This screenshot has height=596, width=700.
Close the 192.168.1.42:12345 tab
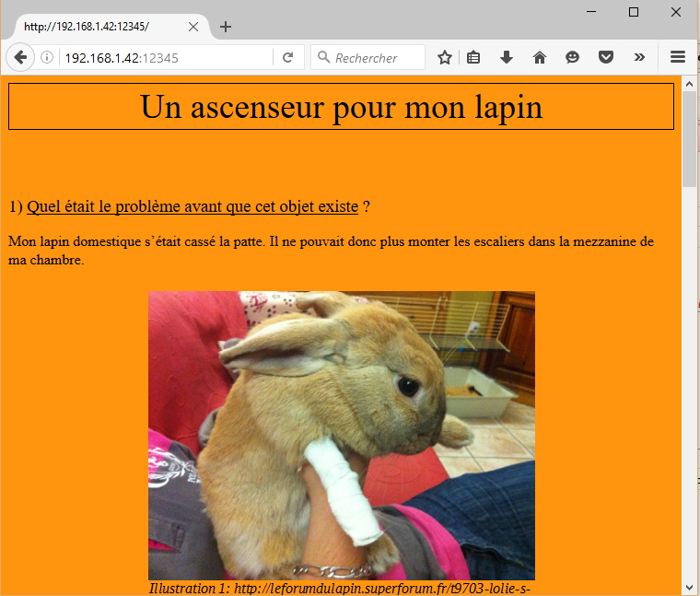(193, 27)
